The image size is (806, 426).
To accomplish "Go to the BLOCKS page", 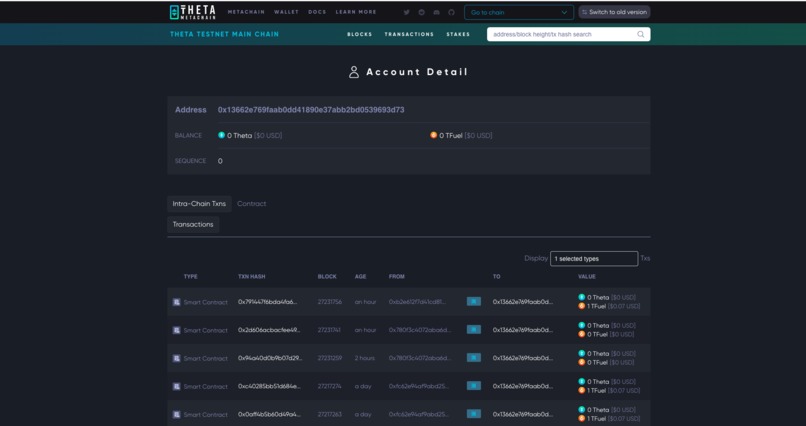I will (x=359, y=34).
